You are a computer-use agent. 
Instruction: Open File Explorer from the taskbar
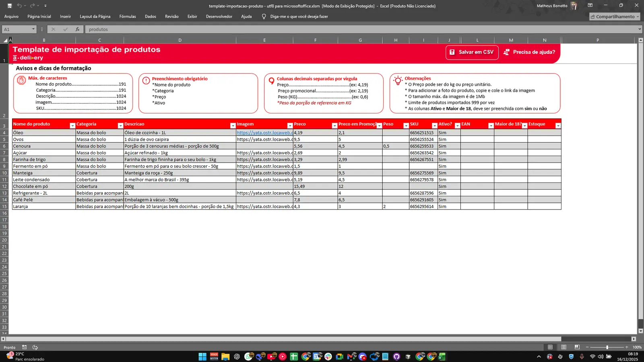click(225, 356)
